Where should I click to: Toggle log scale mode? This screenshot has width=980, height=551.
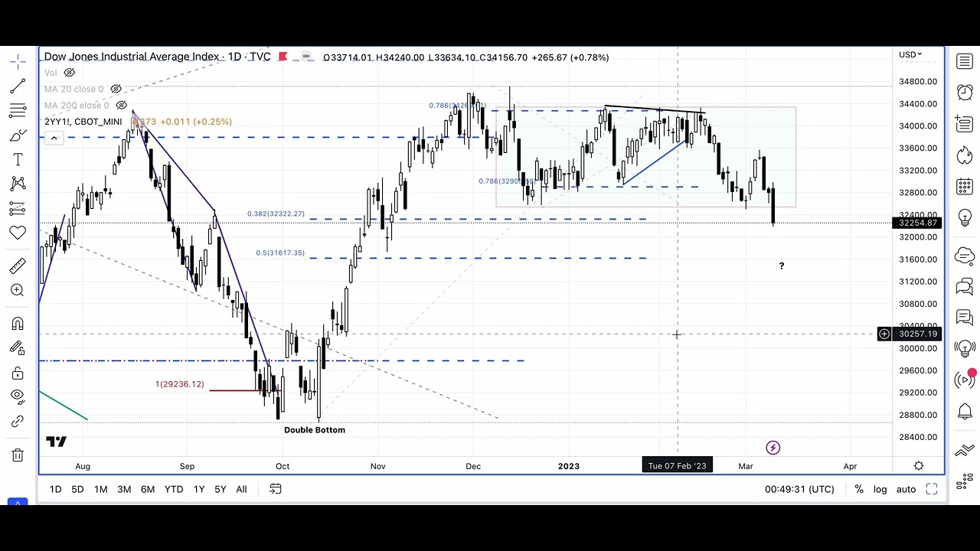880,489
